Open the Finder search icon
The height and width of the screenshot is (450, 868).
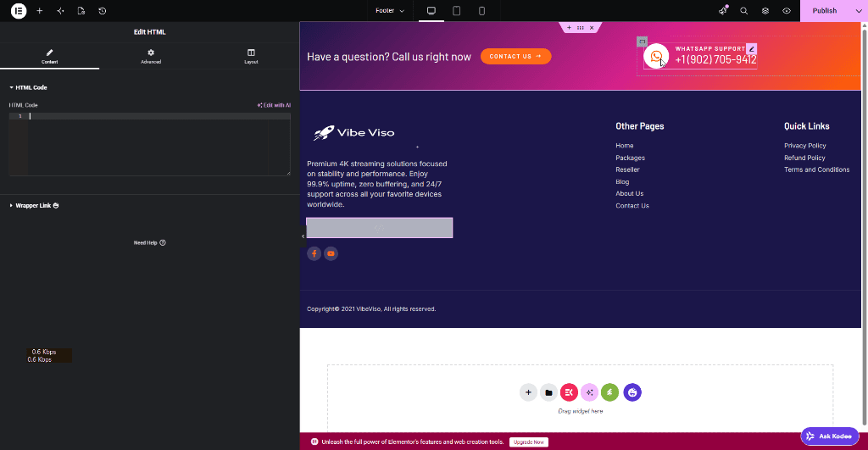point(744,10)
